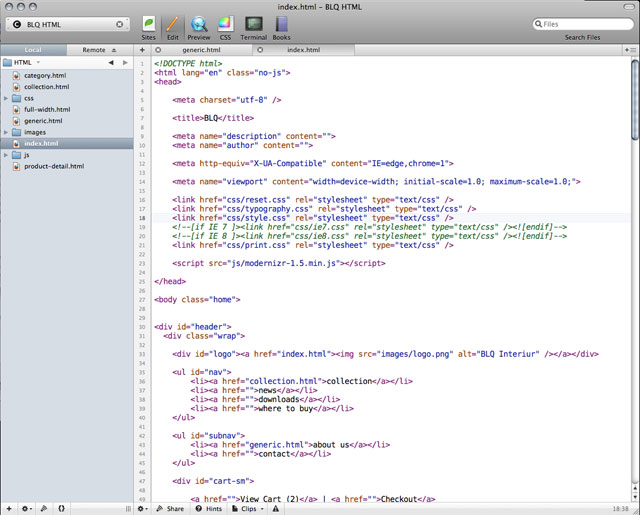Click the magnifier in Search Files
The image size is (640, 515).
538,24
